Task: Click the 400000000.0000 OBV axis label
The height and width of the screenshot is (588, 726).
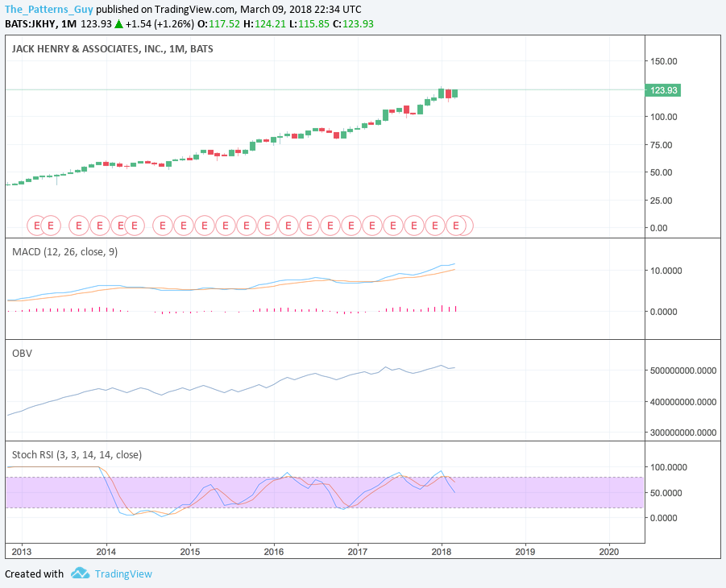Action: click(683, 402)
